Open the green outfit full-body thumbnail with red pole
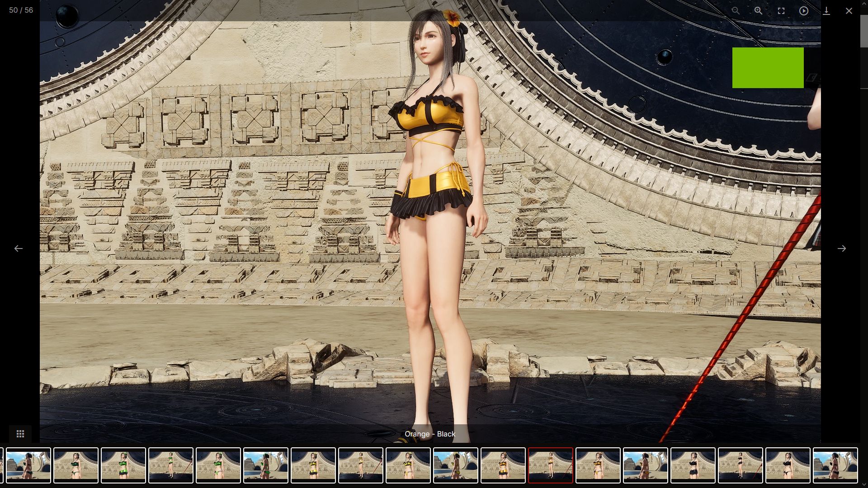The width and height of the screenshot is (868, 488). (x=170, y=465)
